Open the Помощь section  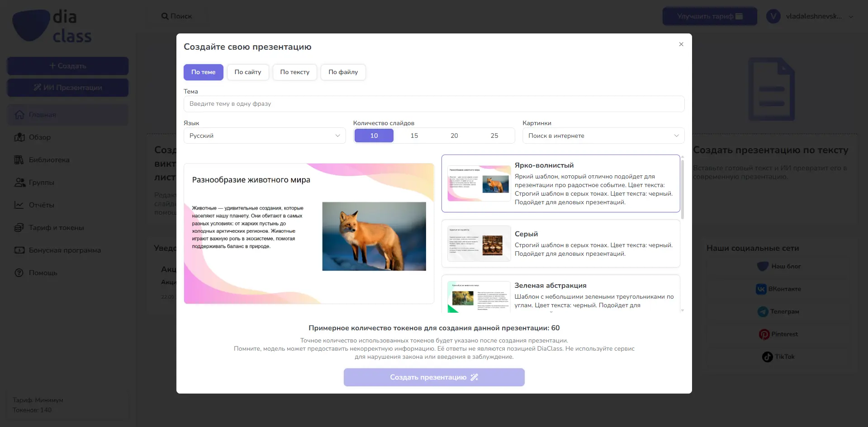coord(43,273)
